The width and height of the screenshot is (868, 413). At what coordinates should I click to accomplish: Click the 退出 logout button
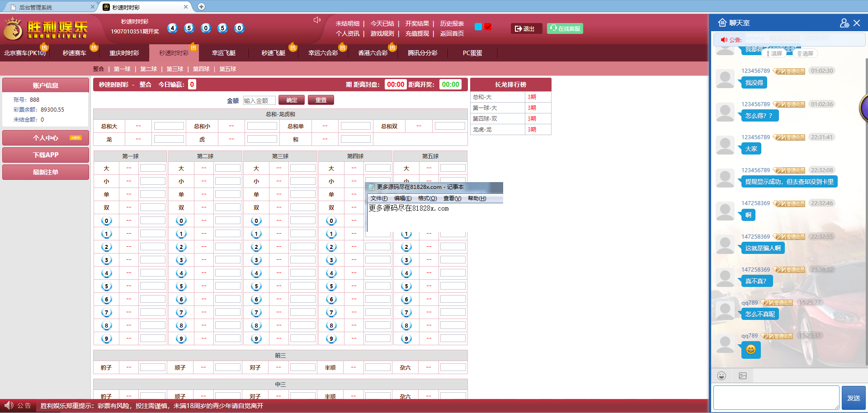(525, 28)
